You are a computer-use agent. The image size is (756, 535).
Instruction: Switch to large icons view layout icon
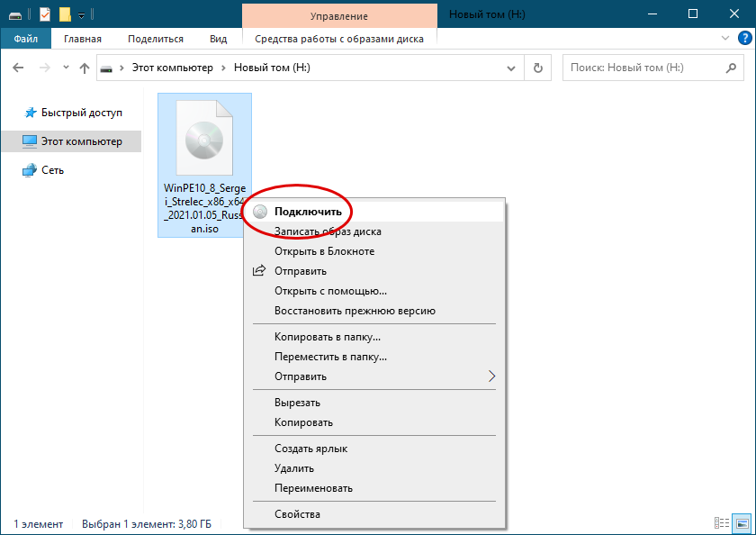pos(742,523)
